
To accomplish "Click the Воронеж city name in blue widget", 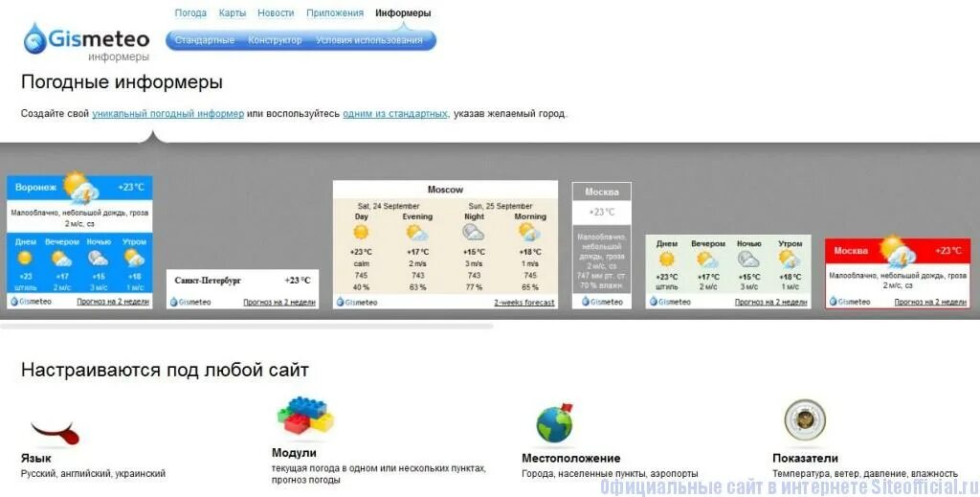I will pyautogui.click(x=35, y=188).
